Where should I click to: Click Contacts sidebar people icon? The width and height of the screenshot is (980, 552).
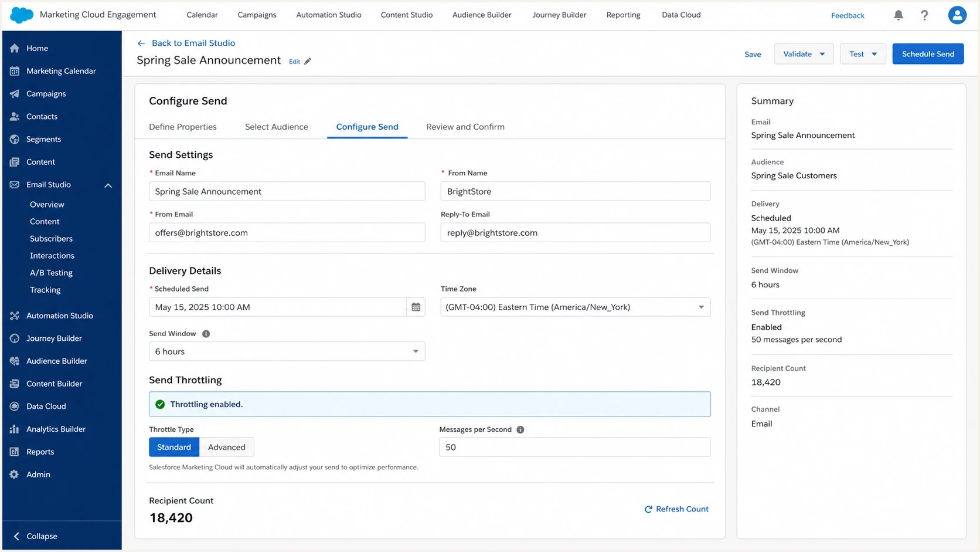coord(15,117)
